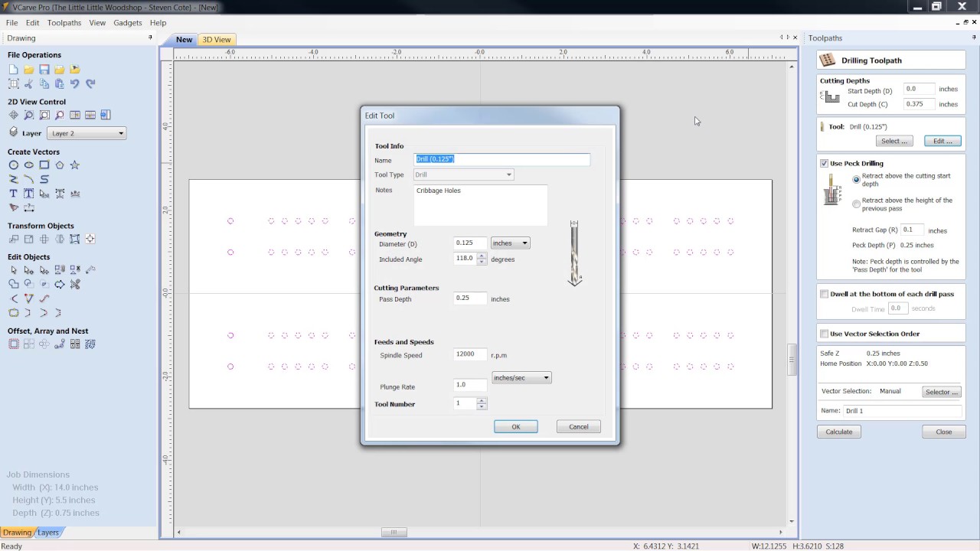Click the Fillet corner icon
The height and width of the screenshot is (551, 980).
(x=13, y=298)
